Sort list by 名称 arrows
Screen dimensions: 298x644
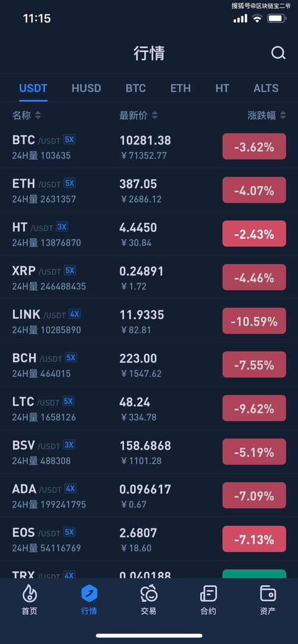tap(38, 115)
